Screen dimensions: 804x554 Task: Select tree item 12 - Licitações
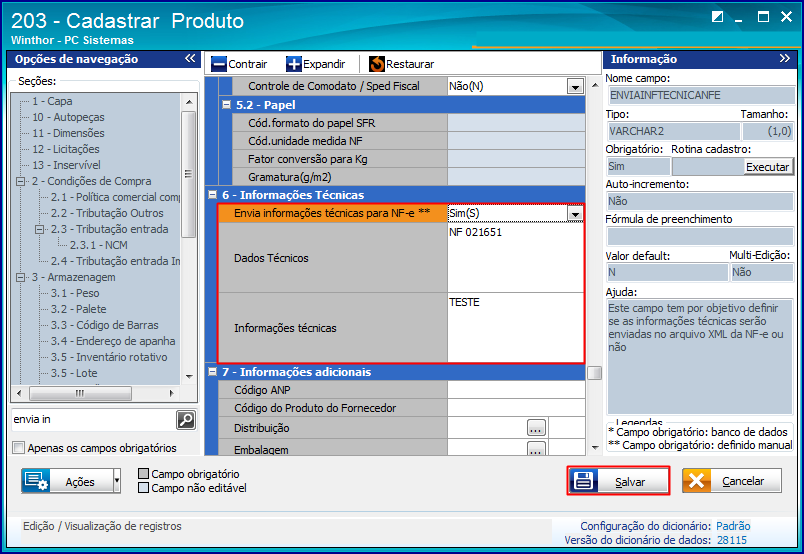[66, 149]
